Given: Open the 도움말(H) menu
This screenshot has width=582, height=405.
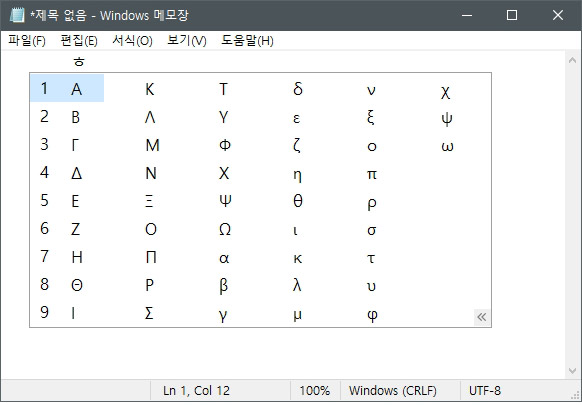Looking at the screenshot, I should (247, 40).
